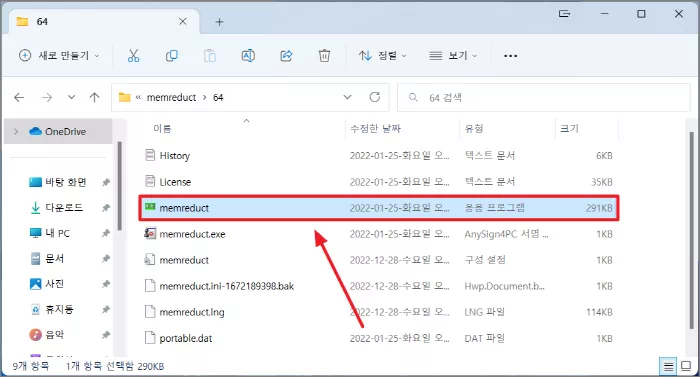Expand the breadcrumb arrow after memreduct
The image size is (700, 377).
click(x=204, y=97)
